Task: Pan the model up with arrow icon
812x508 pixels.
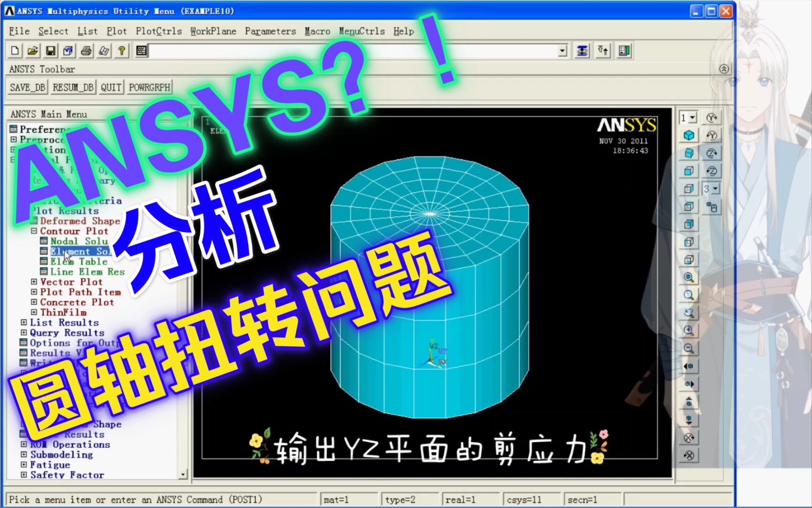Action: coord(689,402)
